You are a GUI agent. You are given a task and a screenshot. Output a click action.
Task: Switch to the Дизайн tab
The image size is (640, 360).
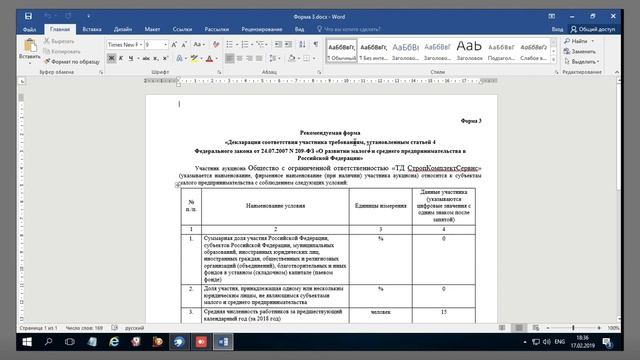tap(123, 29)
